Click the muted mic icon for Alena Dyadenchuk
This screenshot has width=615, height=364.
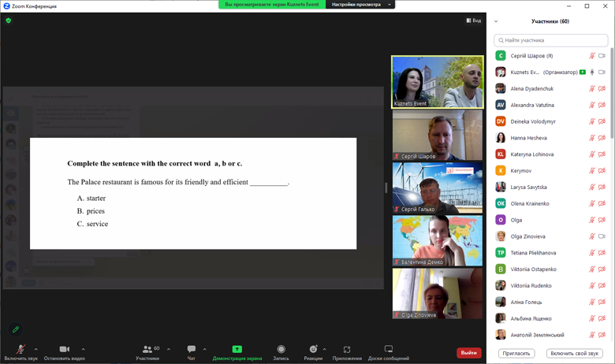[x=592, y=88]
